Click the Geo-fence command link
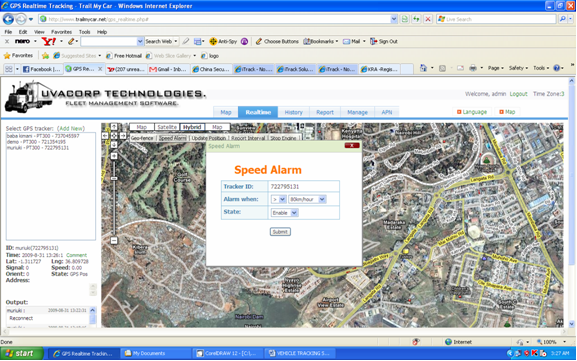This screenshot has width=577, height=361. click(x=142, y=138)
